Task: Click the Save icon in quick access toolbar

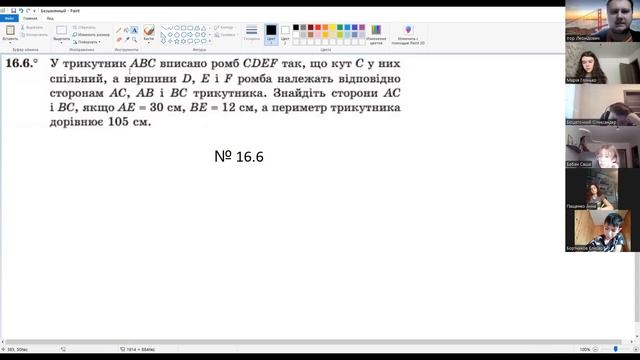Action: pos(13,11)
